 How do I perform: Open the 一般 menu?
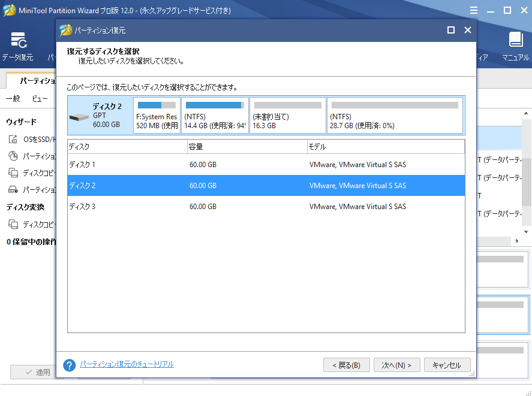13,99
